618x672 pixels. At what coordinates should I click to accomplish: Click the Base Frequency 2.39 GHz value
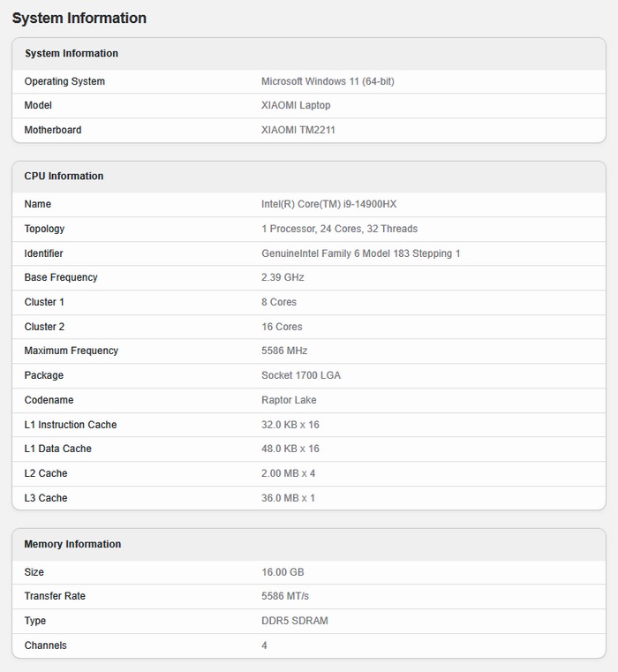point(283,277)
